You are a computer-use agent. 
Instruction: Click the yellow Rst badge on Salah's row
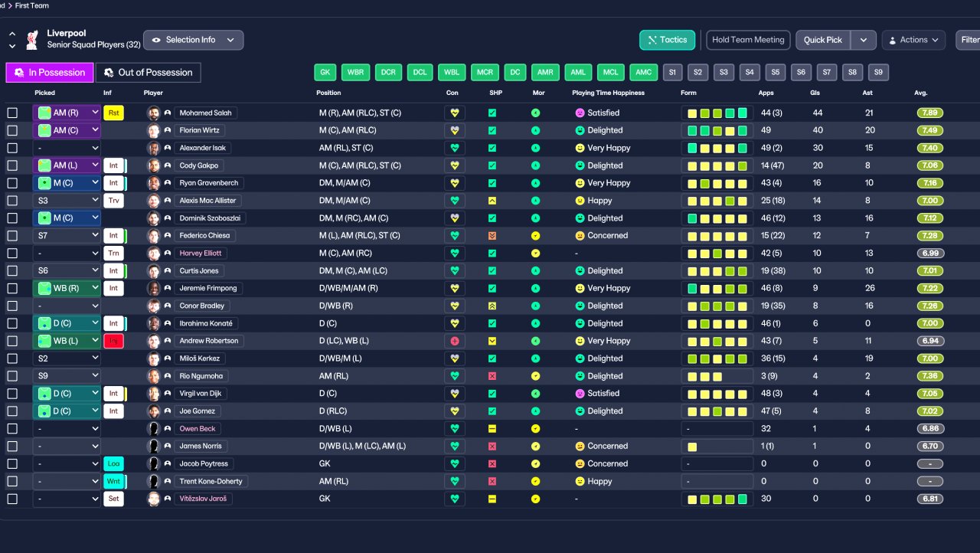113,113
